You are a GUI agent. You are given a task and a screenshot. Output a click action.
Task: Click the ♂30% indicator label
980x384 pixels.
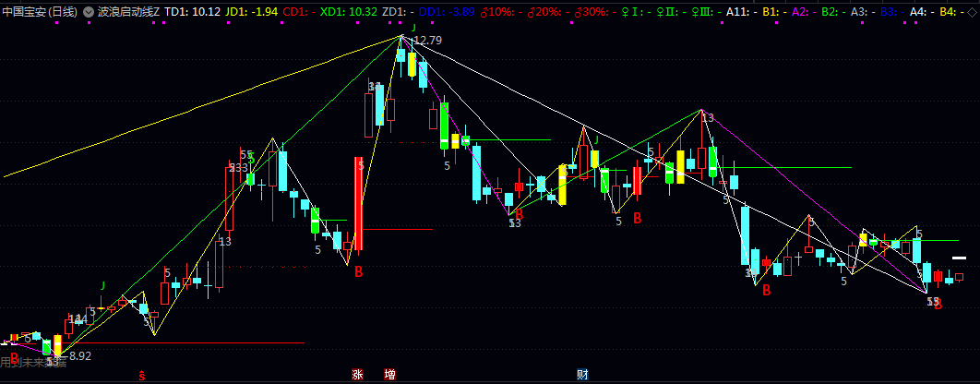pyautogui.click(x=594, y=11)
